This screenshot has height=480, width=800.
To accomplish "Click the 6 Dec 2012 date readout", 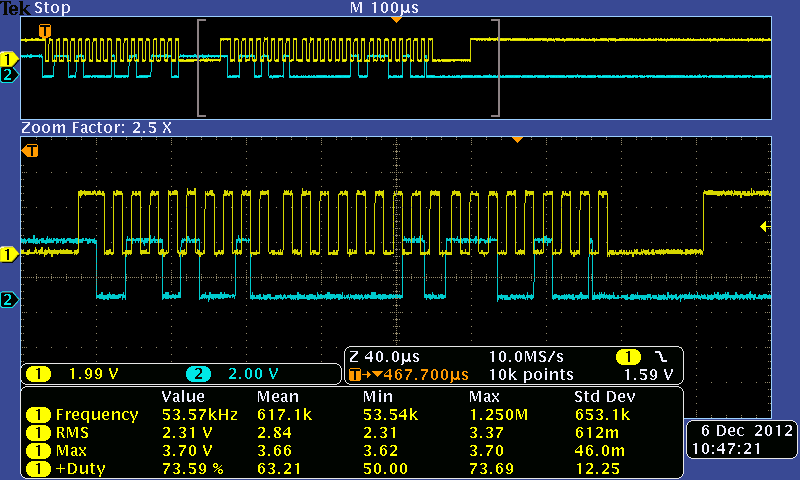I will point(747,431).
